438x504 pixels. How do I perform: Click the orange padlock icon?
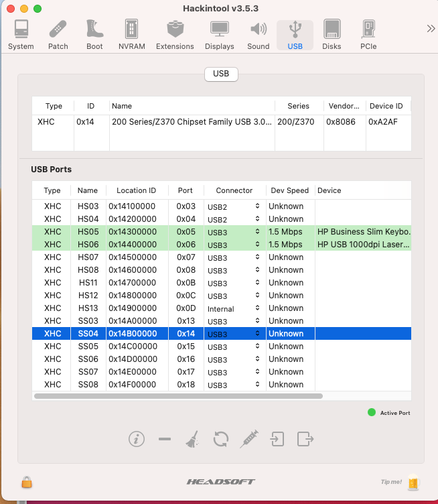tap(27, 482)
